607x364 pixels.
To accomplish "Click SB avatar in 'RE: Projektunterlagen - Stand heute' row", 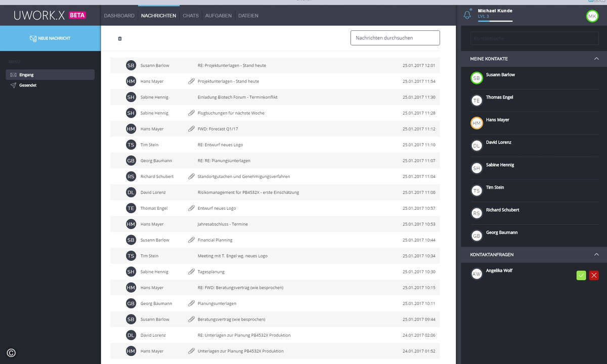I will [x=131, y=65].
